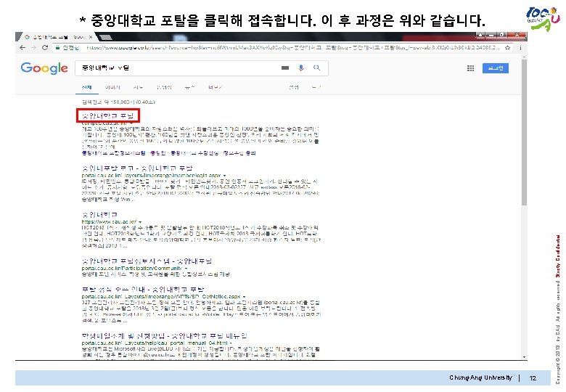Open the portal GetNotice.aspx notice result link

(x=143, y=290)
